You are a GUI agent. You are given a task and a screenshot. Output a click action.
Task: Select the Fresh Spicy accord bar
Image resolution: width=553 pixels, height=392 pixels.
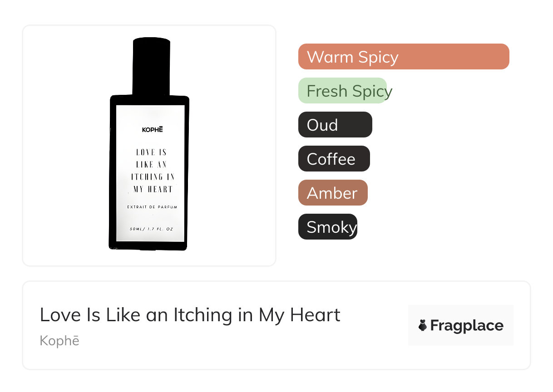pyautogui.click(x=342, y=91)
